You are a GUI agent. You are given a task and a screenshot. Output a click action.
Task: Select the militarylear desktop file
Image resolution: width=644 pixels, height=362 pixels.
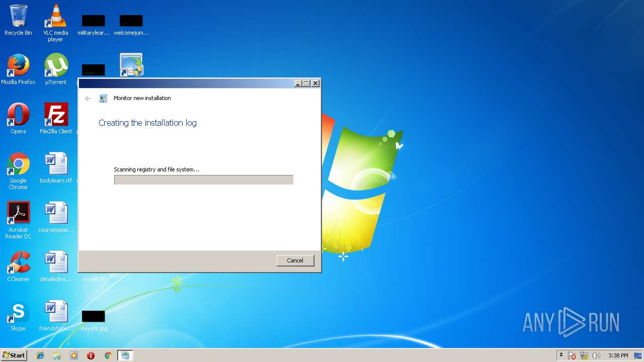coord(94,25)
